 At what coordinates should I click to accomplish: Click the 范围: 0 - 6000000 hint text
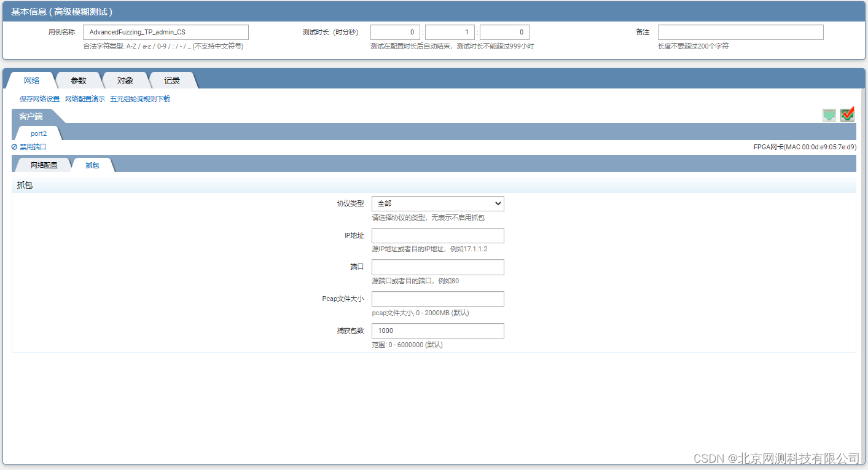[407, 345]
